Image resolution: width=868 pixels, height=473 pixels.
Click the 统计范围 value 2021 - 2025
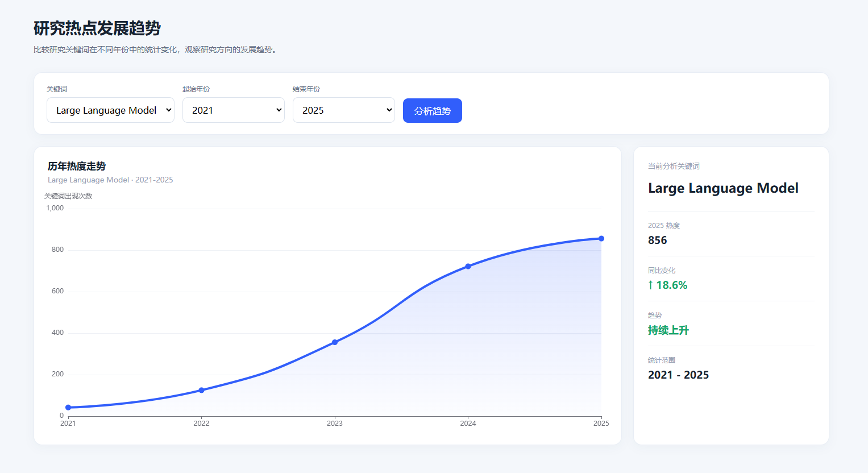tap(679, 375)
